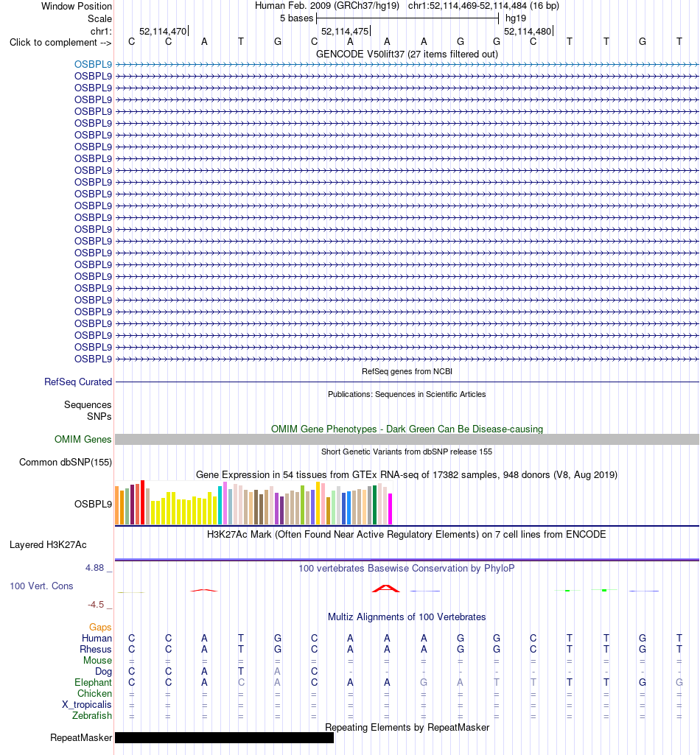The height and width of the screenshot is (755, 700).
Task: Click the 100 Vert. Cons label
Action: click(41, 586)
